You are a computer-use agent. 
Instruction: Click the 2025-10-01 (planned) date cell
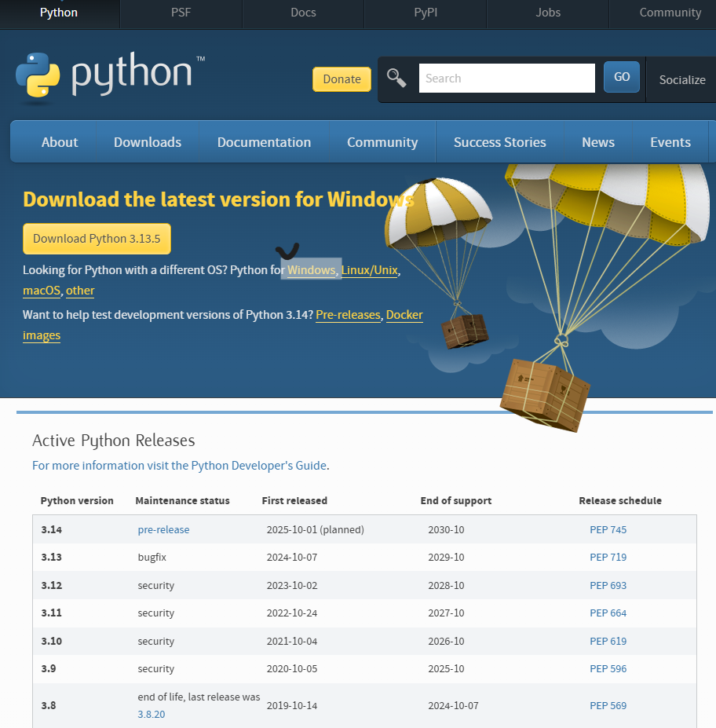(315, 529)
